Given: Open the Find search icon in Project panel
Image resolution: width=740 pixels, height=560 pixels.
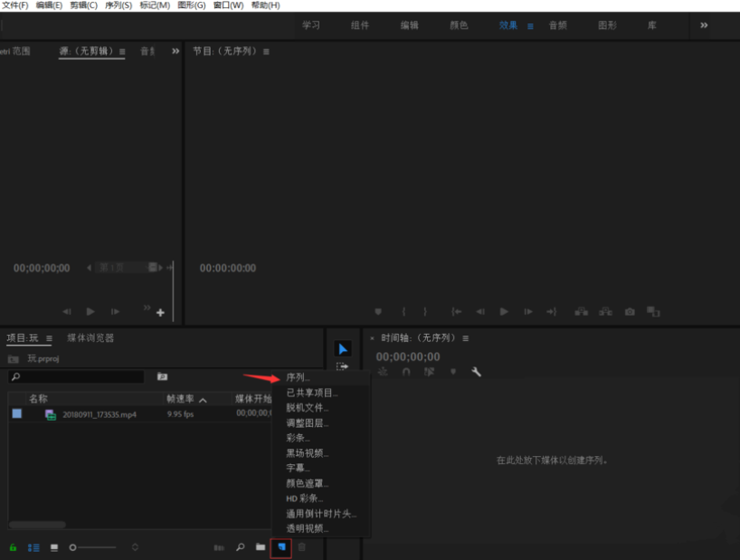Looking at the screenshot, I should point(239,546).
